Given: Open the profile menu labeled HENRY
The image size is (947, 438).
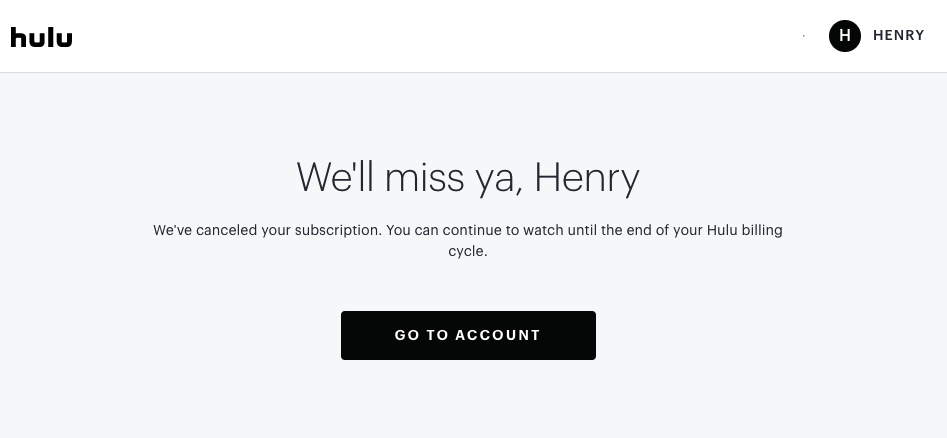Looking at the screenshot, I should pos(898,36).
